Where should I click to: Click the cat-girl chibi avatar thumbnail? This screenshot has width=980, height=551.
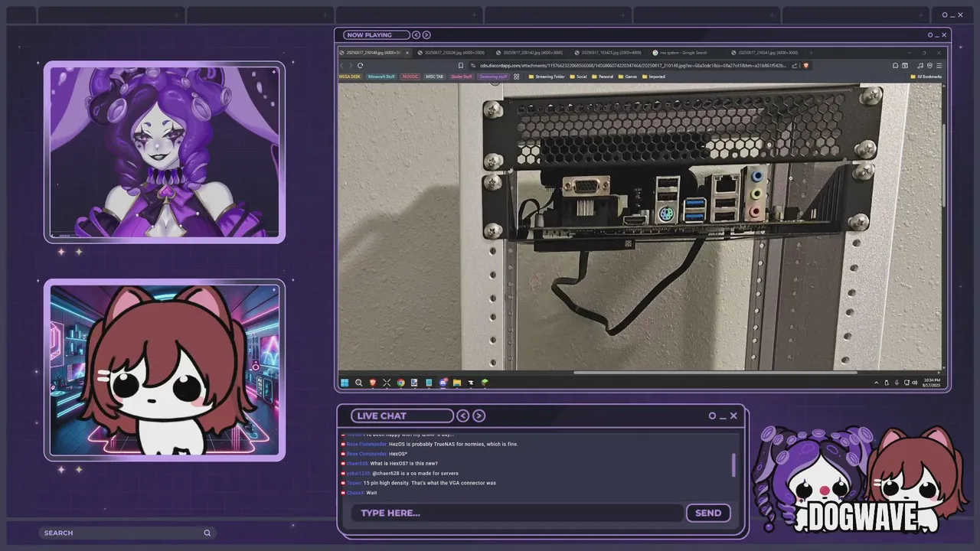[x=165, y=370]
